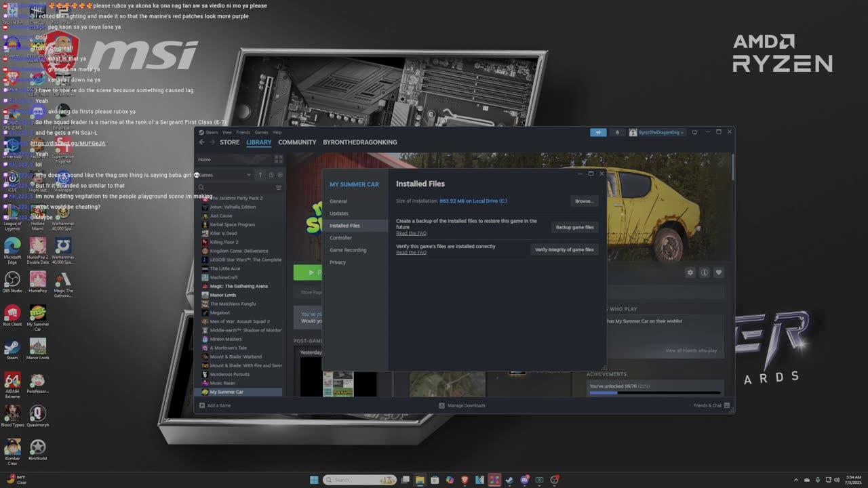868x488 pixels.
Task: Open Friends menu in Steam
Action: 243,132
